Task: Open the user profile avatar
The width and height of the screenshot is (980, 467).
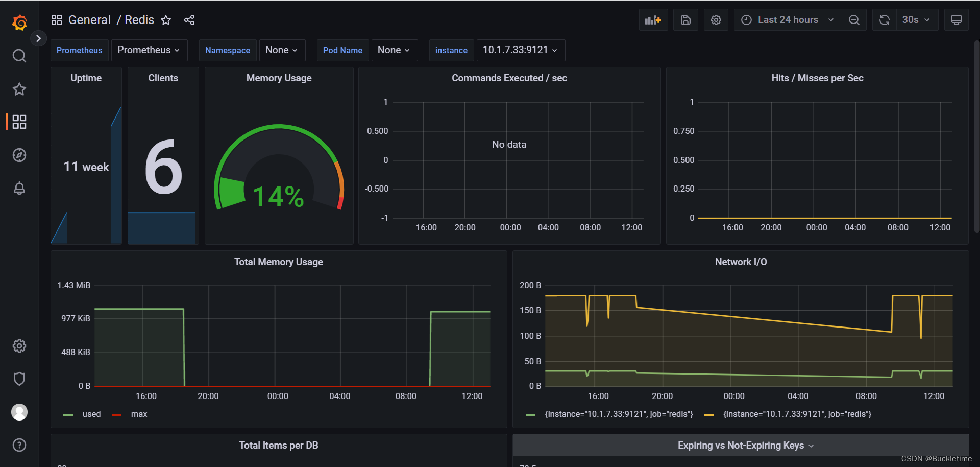Action: (19, 412)
